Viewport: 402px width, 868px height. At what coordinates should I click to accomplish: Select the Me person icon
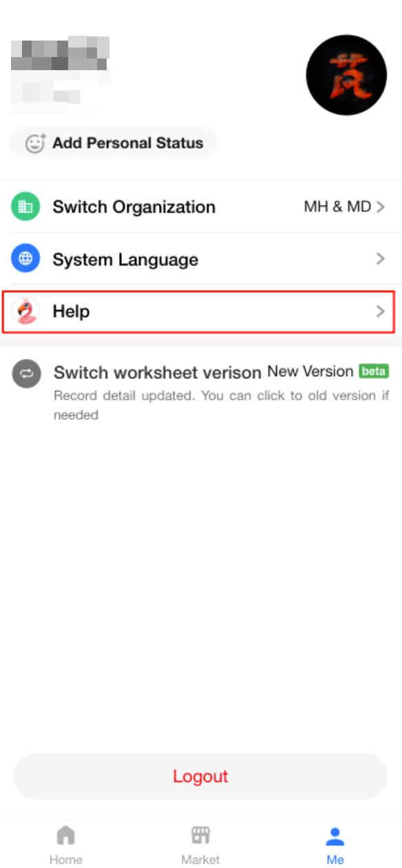[335, 836]
